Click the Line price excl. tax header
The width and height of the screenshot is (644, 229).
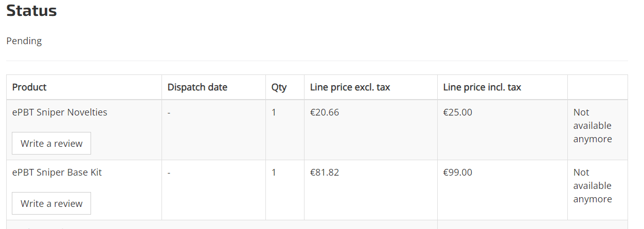pyautogui.click(x=350, y=87)
